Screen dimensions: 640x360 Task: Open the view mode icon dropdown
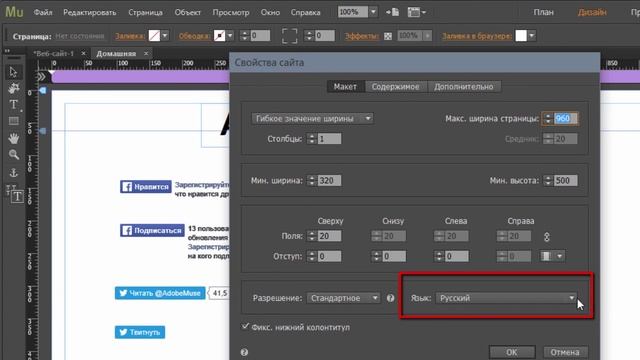point(417,12)
